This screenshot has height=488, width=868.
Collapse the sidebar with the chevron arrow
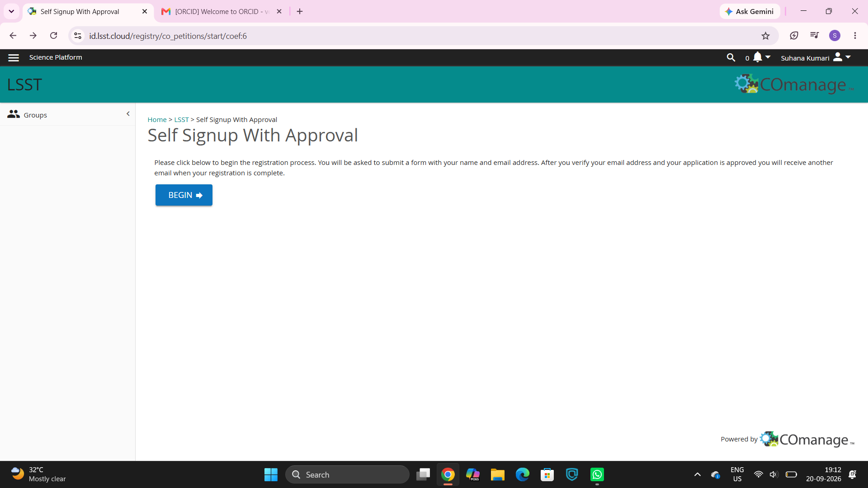pyautogui.click(x=128, y=114)
